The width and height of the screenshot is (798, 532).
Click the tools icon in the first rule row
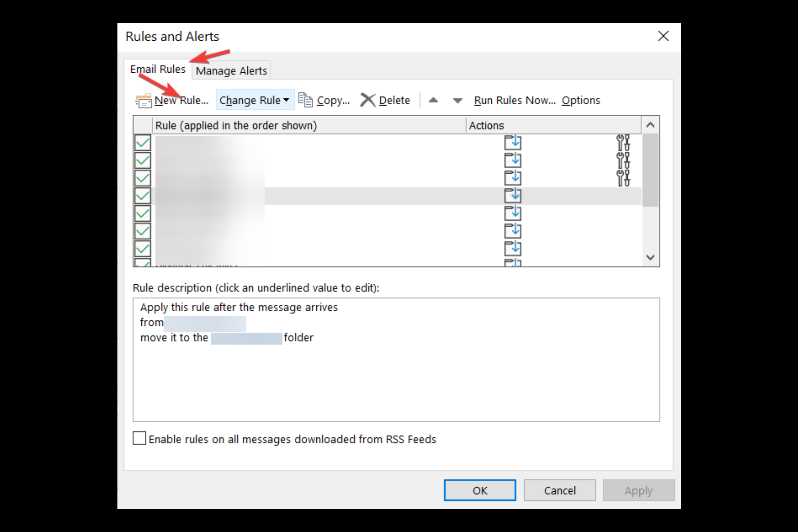coord(623,143)
